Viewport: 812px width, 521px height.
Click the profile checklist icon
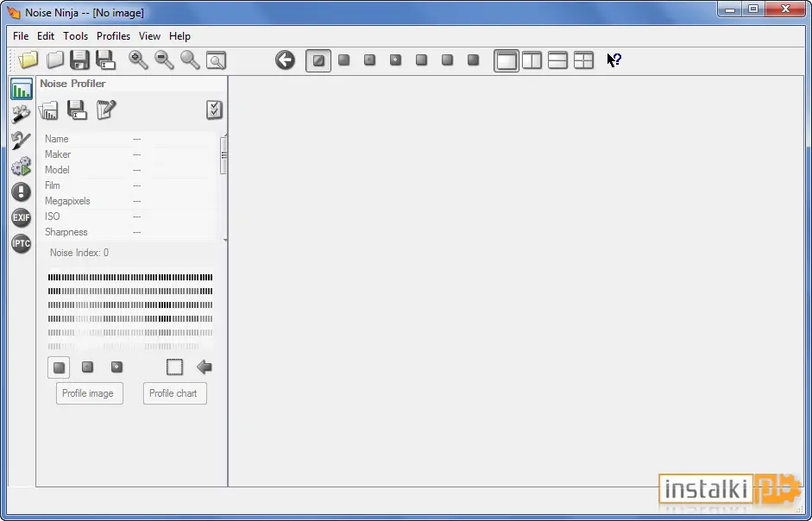point(214,110)
